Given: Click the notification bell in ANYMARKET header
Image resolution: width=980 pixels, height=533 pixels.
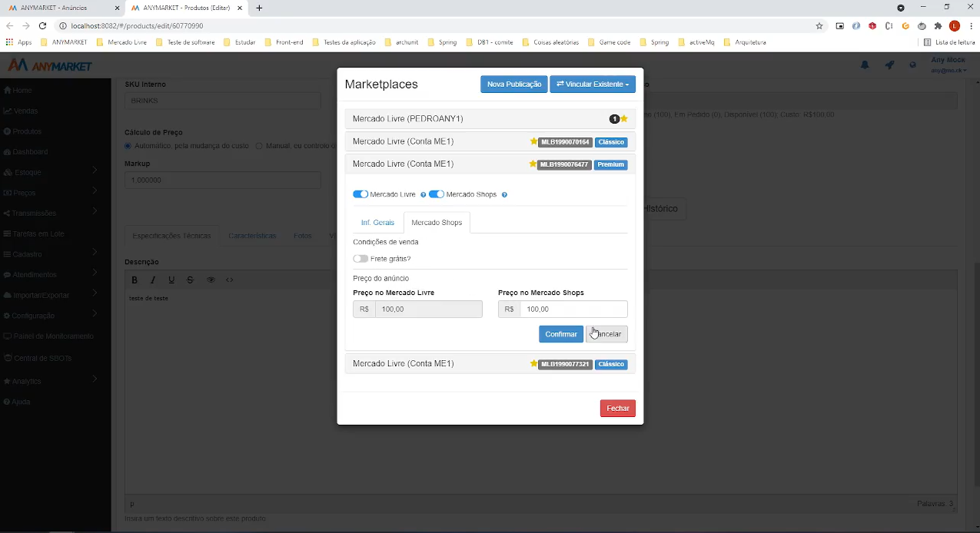Looking at the screenshot, I should point(865,65).
